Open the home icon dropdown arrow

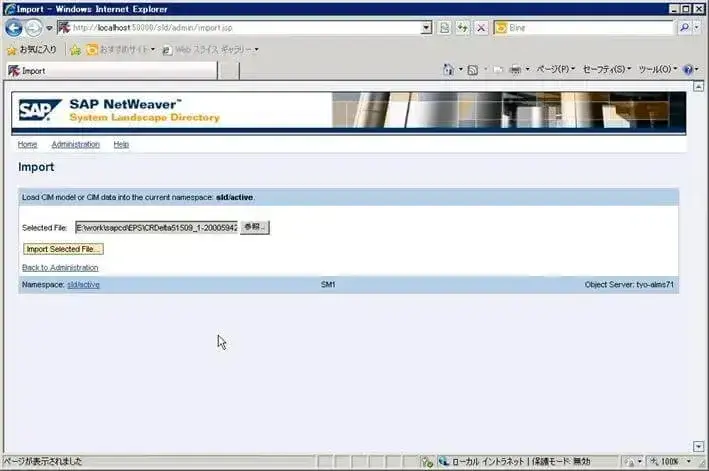tap(460, 69)
